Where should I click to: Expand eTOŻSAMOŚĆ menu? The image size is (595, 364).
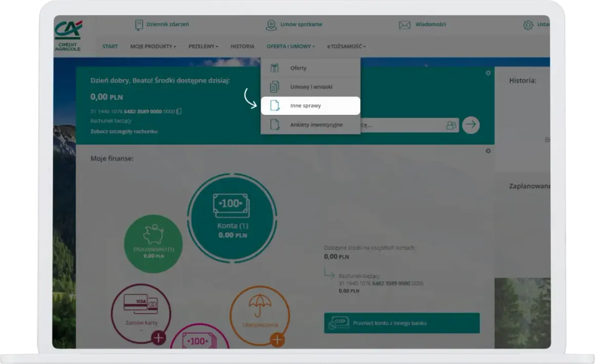[346, 46]
